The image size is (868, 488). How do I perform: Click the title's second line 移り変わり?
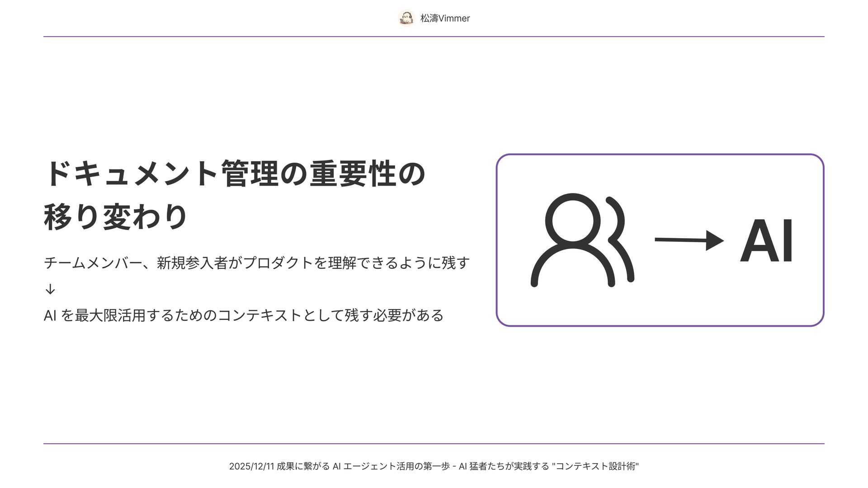(116, 217)
